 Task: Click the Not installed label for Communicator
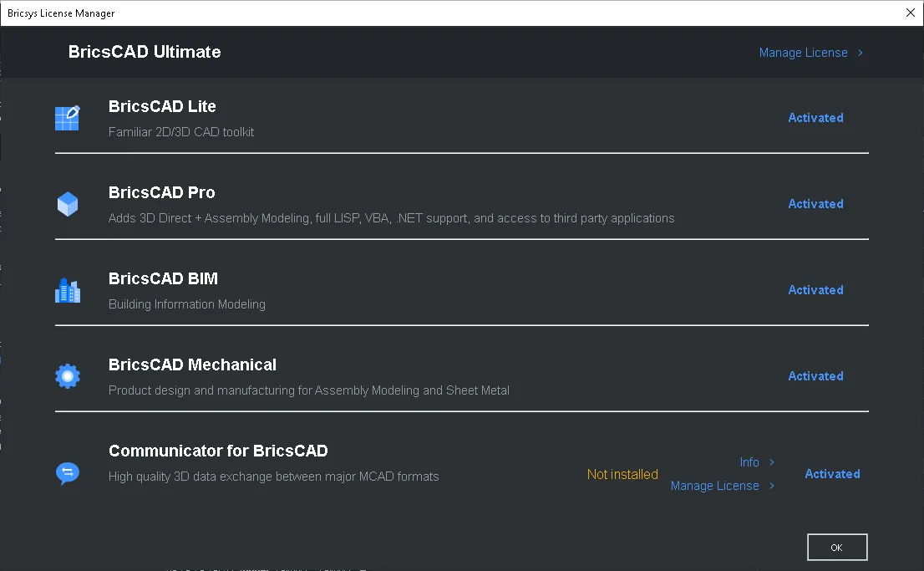coord(622,474)
